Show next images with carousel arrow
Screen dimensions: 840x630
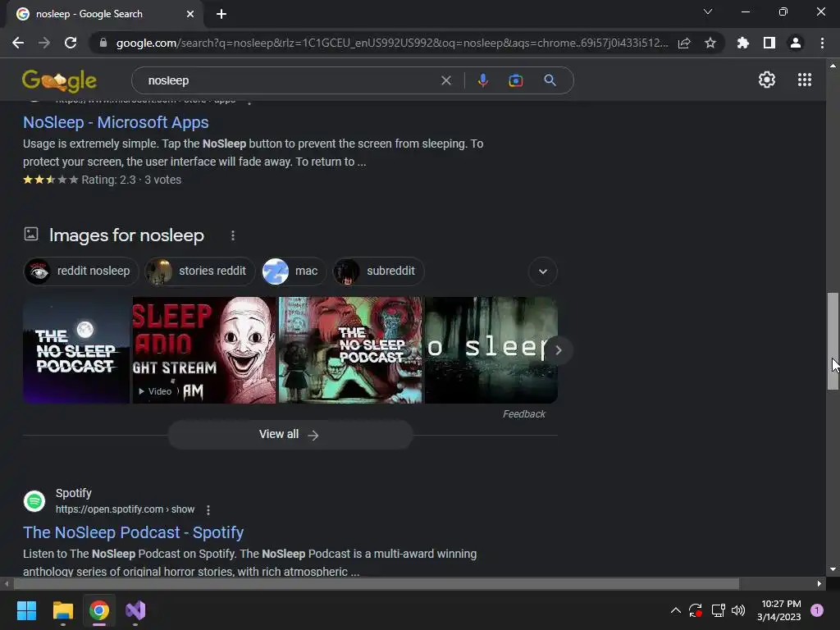(x=558, y=349)
